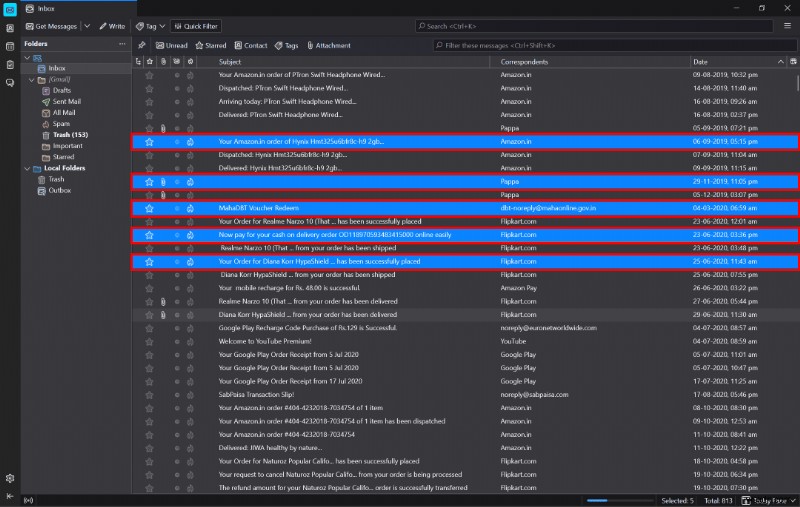Sort by attachment column icon
Viewport: 800px width, 507px height.
click(163, 62)
